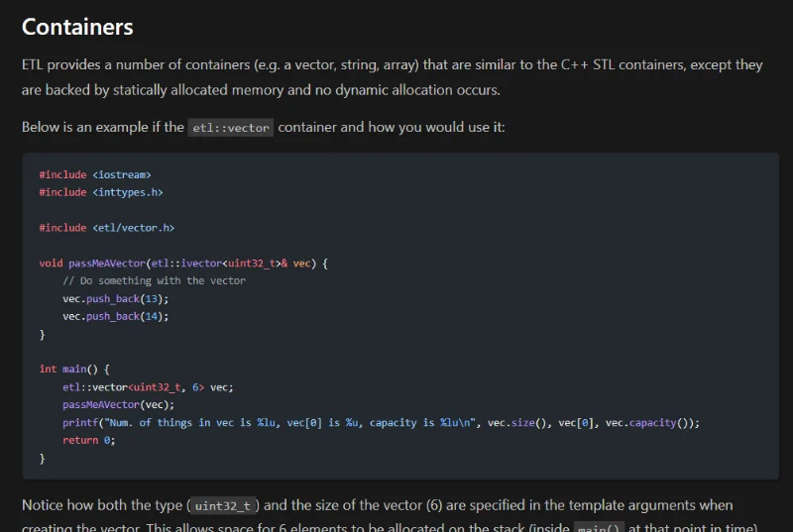Click the paragraph starting 'ETL provides a number'
Viewport: 793px width, 532px height.
pos(392,77)
